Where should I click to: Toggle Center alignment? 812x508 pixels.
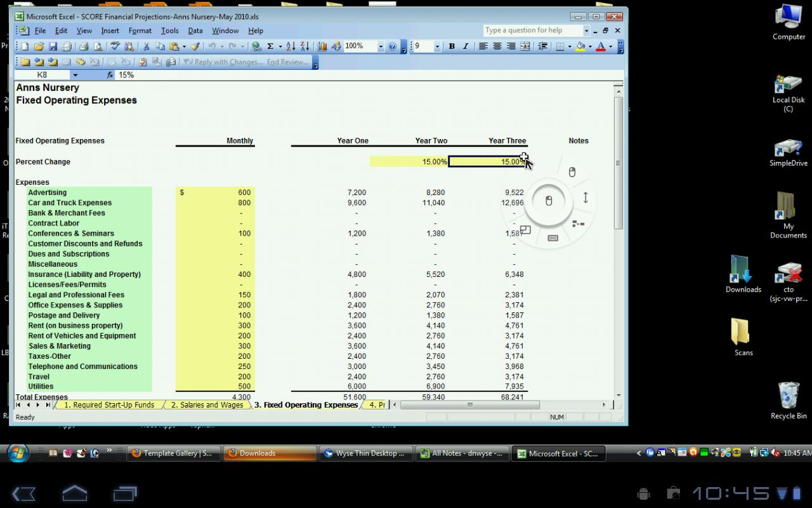(497, 46)
